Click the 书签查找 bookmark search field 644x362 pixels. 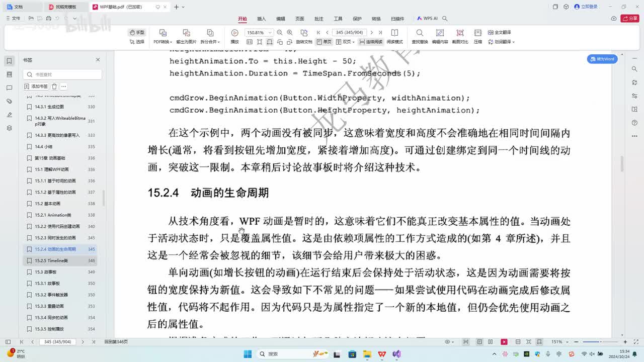[62, 74]
